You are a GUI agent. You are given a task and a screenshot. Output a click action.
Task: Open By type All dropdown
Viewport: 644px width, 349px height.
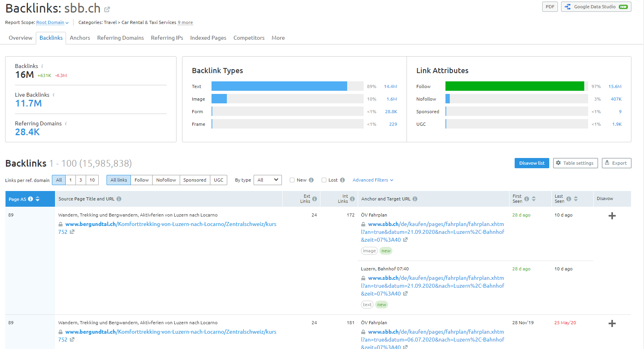(x=268, y=180)
